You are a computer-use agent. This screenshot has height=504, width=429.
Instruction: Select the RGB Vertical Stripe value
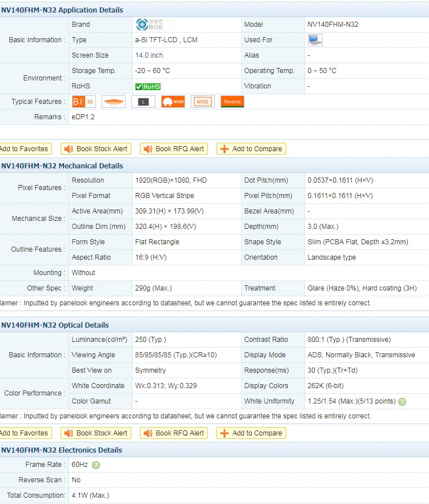click(165, 196)
